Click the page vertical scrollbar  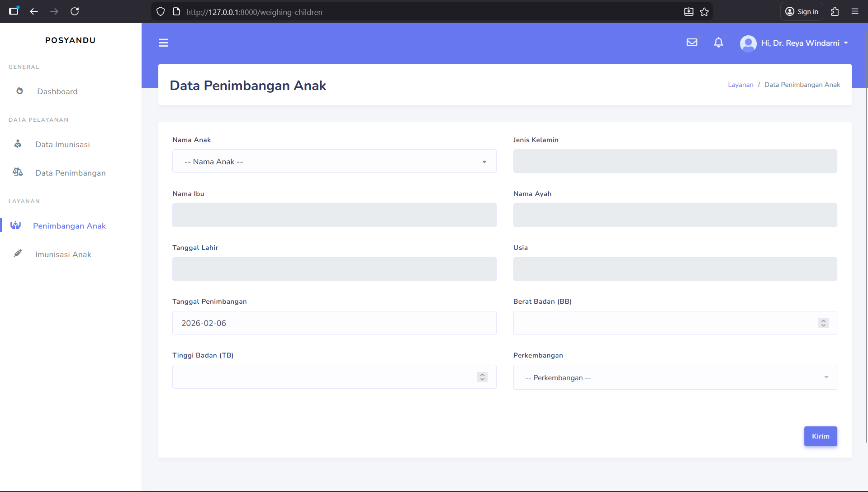(x=866, y=235)
